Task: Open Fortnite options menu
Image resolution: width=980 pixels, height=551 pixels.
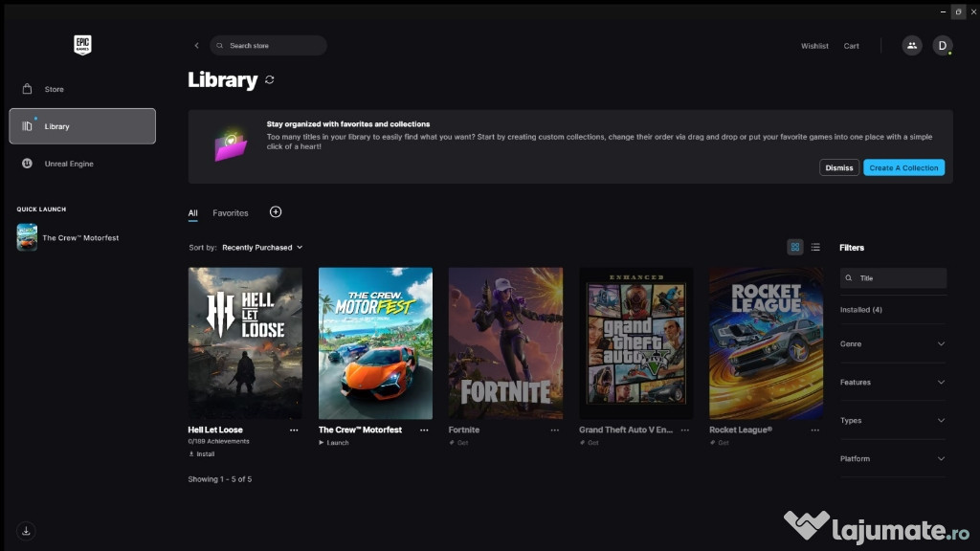Action: (x=554, y=430)
